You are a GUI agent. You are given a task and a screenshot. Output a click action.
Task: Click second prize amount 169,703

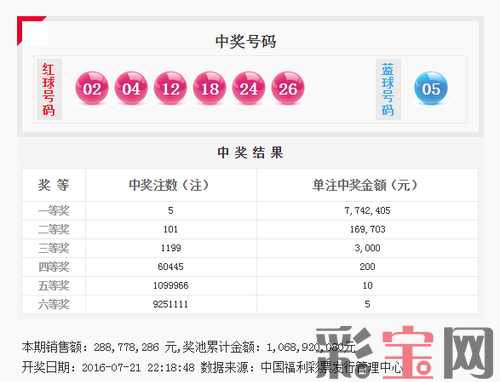coord(367,229)
